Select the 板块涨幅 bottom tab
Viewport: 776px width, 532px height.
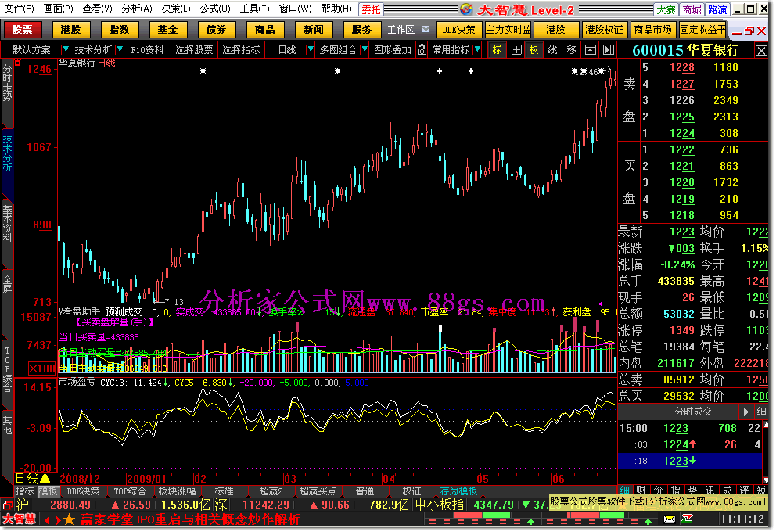coord(178,492)
